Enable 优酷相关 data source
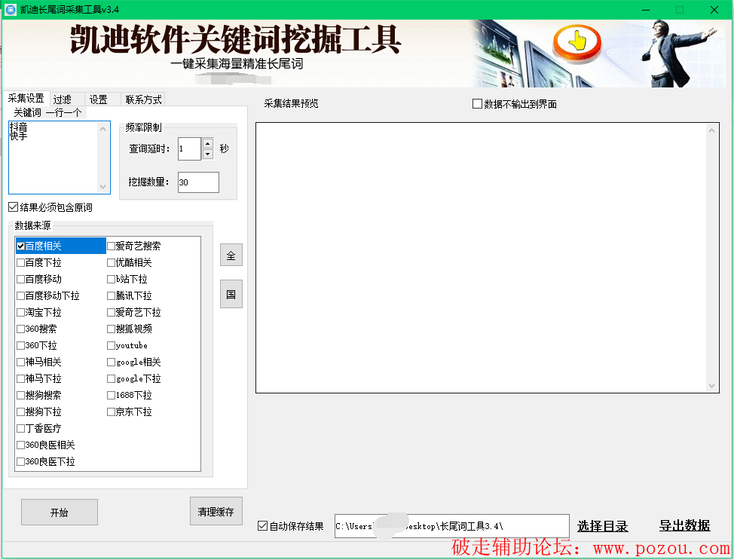Screen dimensions: 734x560 (x=111, y=263)
